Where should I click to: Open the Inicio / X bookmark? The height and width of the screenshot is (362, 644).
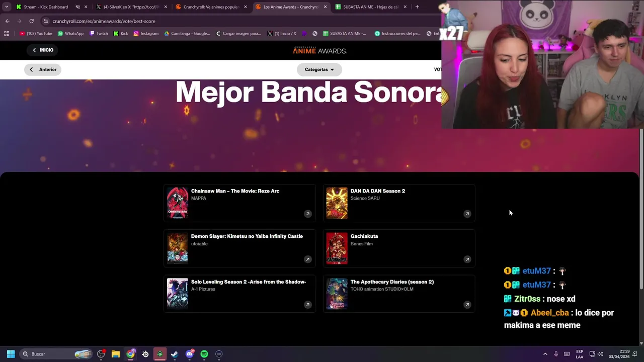282,34
